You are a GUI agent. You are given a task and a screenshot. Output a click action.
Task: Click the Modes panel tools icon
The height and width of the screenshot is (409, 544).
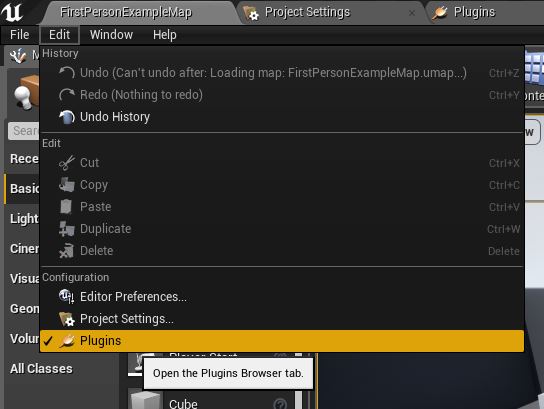tap(18, 56)
